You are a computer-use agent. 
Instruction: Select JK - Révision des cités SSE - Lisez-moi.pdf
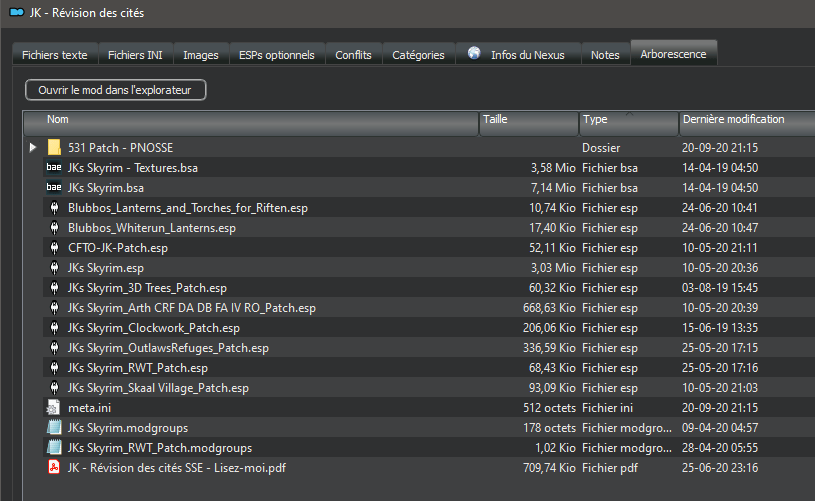point(177,468)
